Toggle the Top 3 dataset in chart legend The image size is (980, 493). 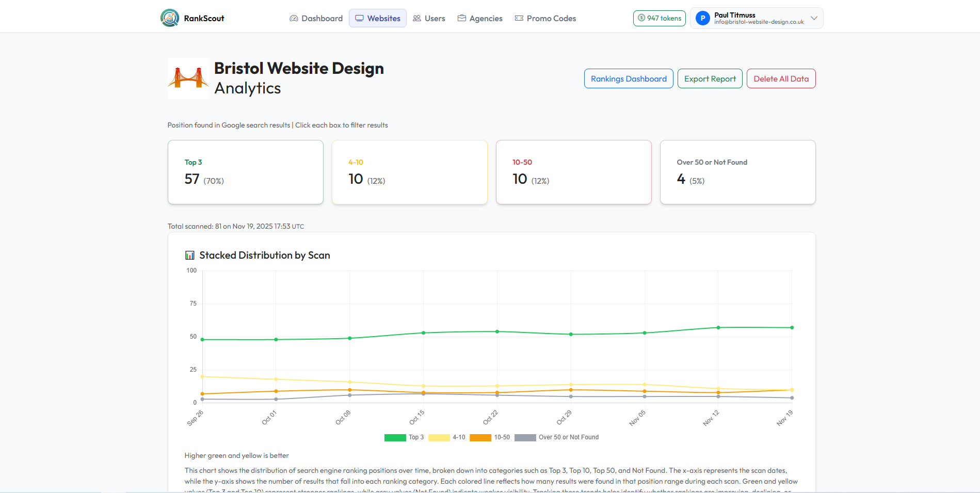[408, 437]
